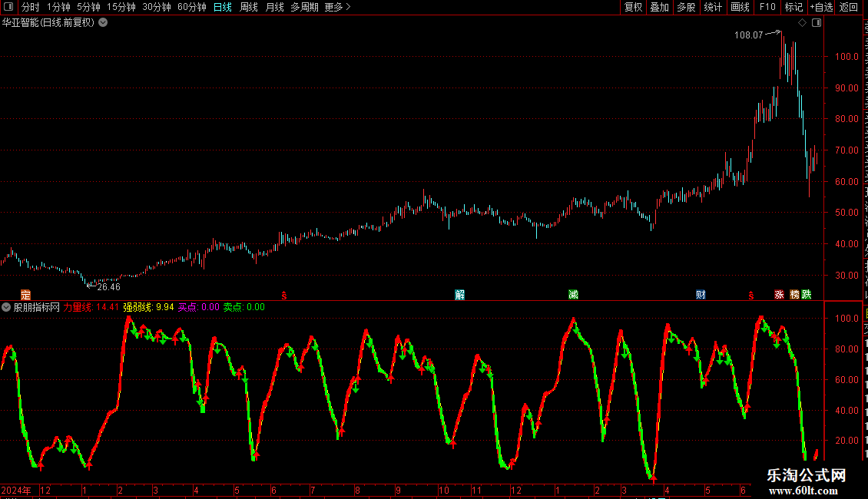Click the 标记 mark button
868x499 pixels.
coord(793,7)
